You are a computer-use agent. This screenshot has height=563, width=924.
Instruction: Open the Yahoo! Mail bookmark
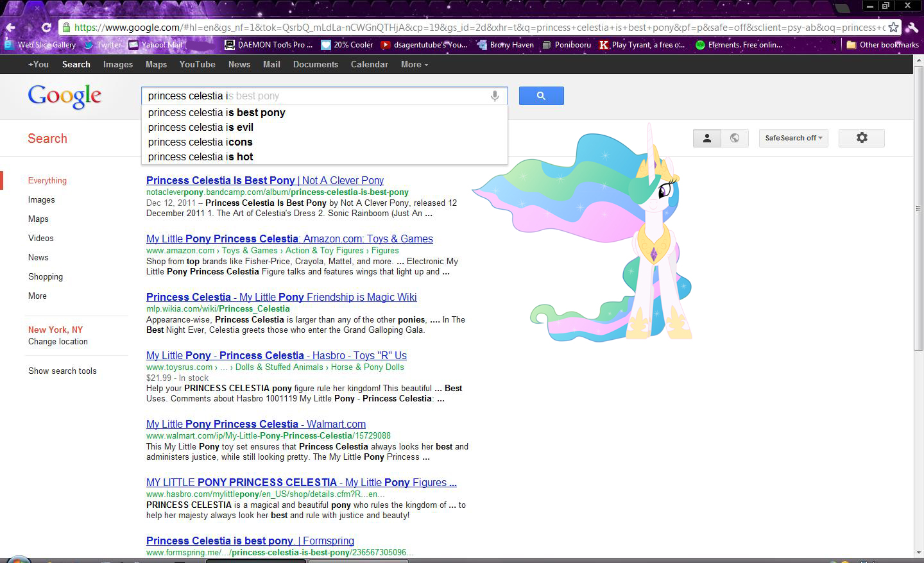pos(156,45)
